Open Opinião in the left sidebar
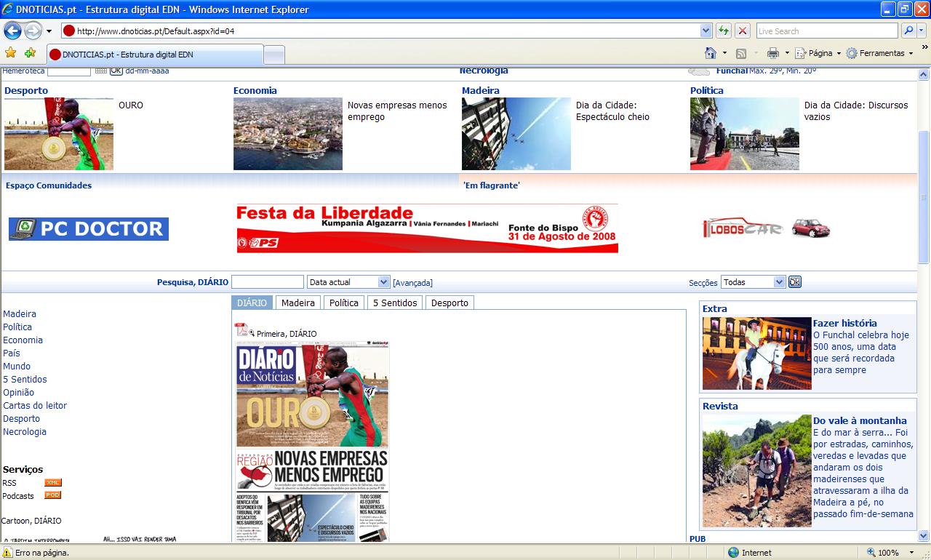Screen dimensions: 931x560 click(18, 393)
